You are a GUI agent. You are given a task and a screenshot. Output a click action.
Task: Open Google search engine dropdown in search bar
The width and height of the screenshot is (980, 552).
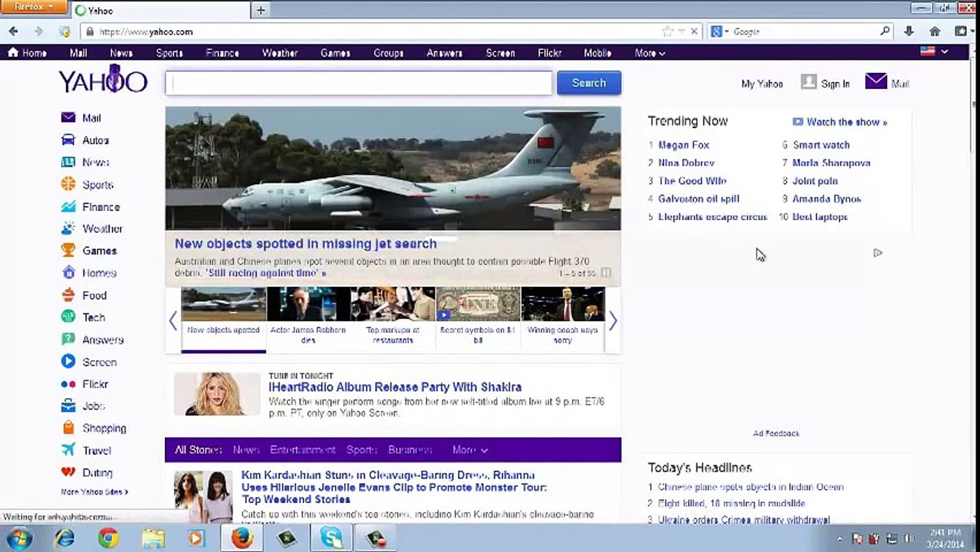(720, 31)
